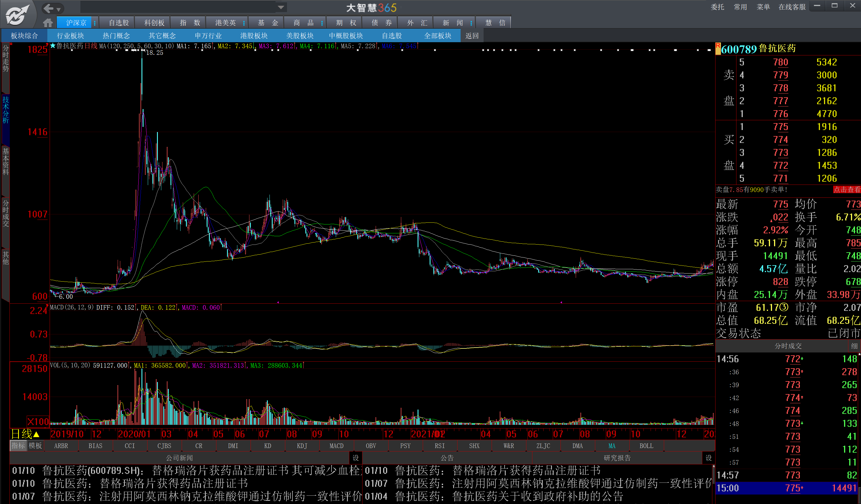
Task: Select the 板块综合 sub-tab
Action: click(24, 36)
